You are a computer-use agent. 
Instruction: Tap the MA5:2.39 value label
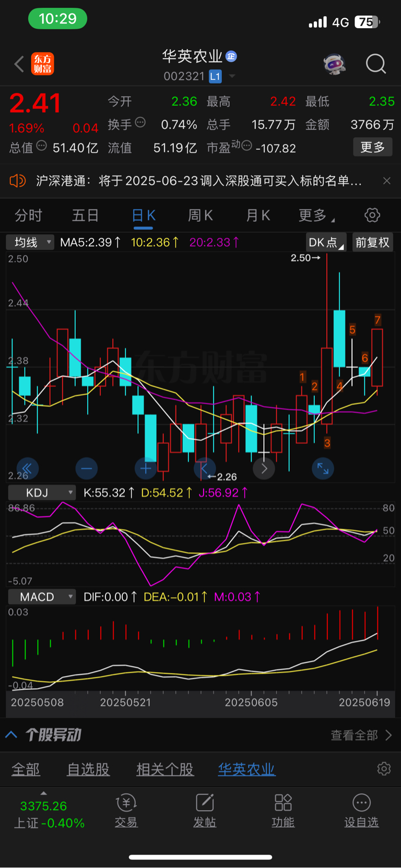[90, 242]
